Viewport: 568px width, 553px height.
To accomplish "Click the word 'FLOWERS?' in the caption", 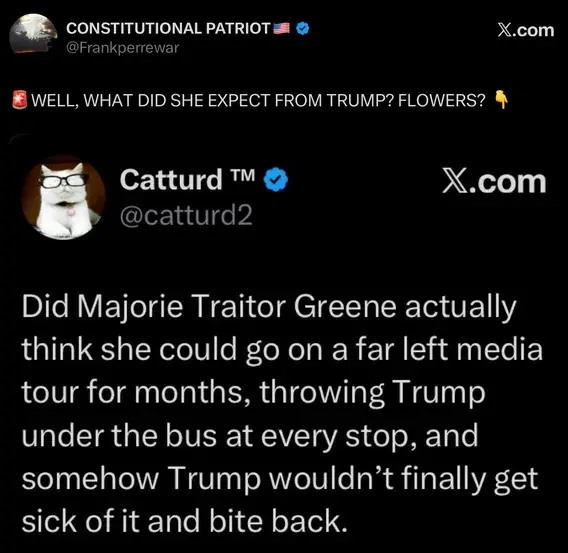I will coord(441,100).
